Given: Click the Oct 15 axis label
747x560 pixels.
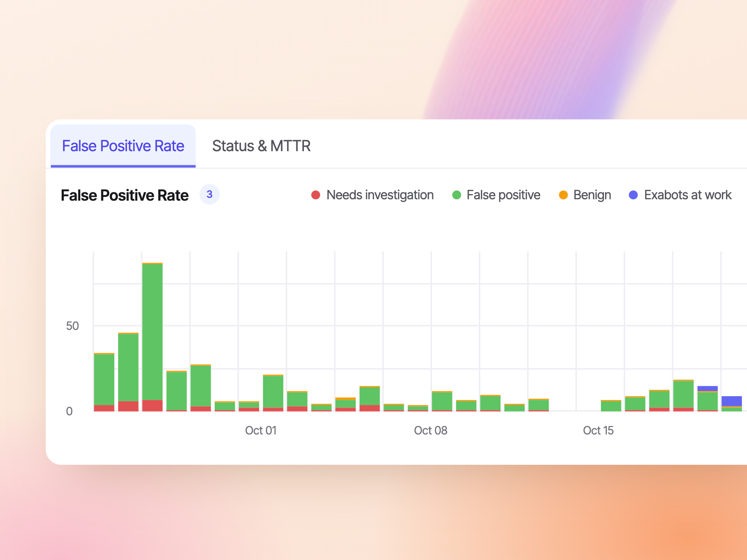Looking at the screenshot, I should point(599,431).
